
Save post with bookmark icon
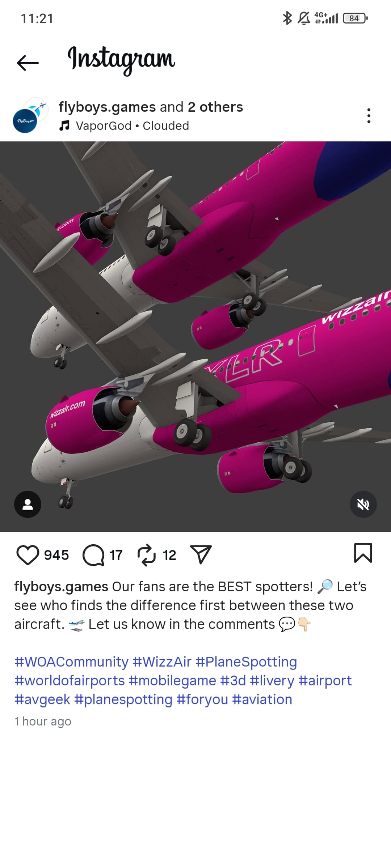pos(363,553)
